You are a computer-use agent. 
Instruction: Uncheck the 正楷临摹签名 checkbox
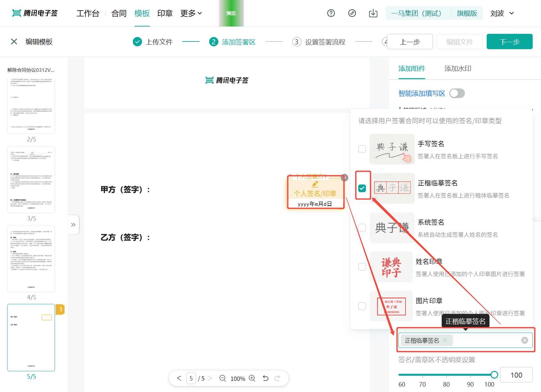[x=362, y=188]
